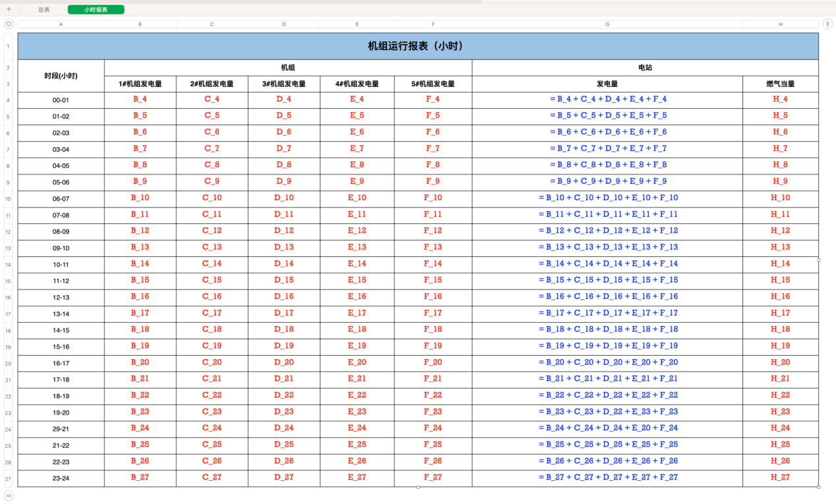
Task: Click the resize handle on table's bottom edge
Action: (418, 487)
